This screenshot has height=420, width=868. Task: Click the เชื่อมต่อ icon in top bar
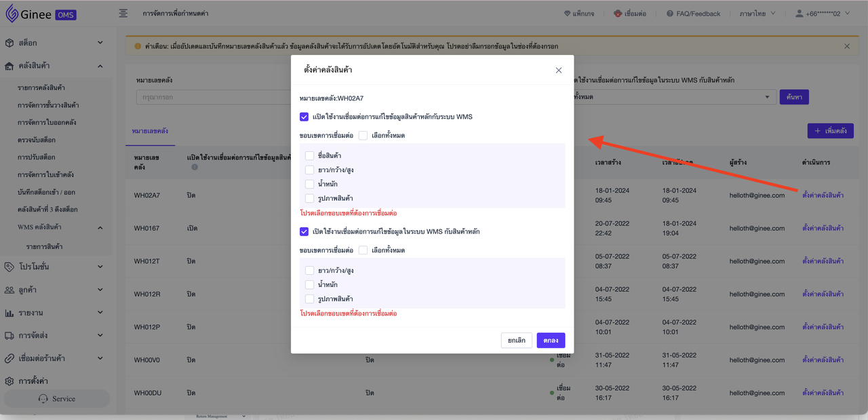point(618,14)
